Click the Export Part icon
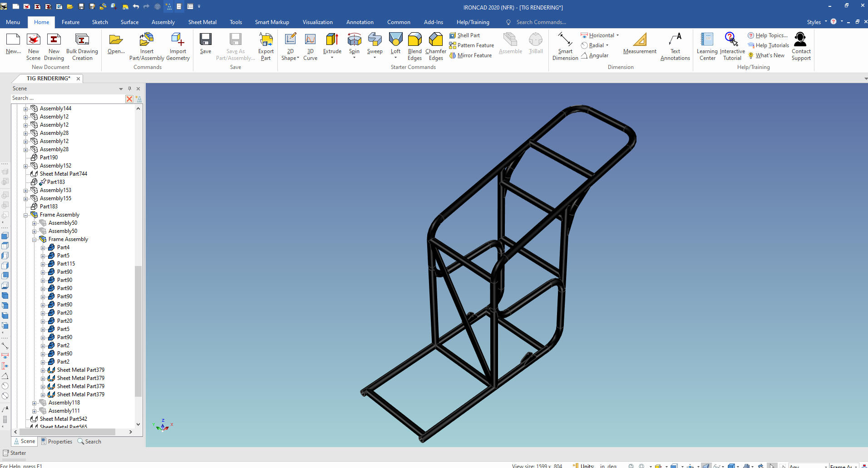The image size is (868, 468). pos(266,40)
